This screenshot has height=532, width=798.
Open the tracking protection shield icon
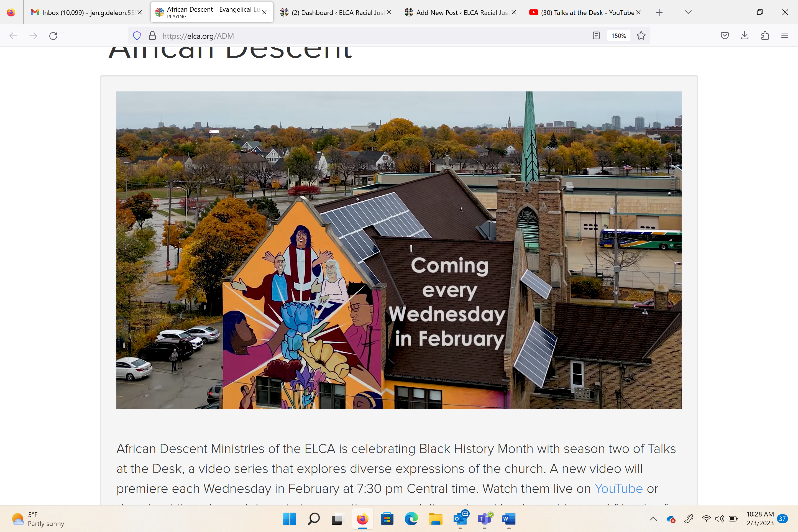(137, 36)
